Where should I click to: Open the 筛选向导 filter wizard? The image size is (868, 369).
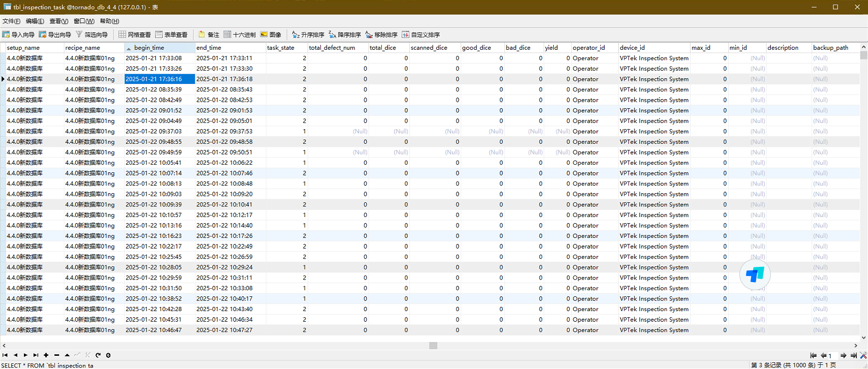[x=92, y=35]
